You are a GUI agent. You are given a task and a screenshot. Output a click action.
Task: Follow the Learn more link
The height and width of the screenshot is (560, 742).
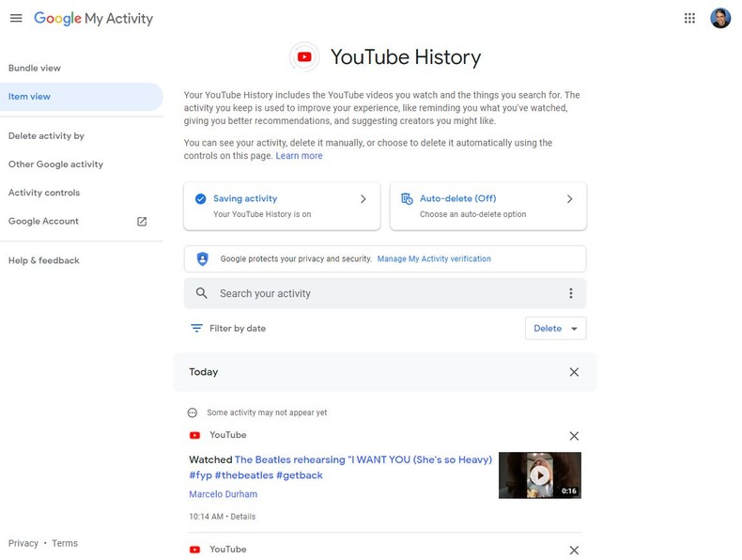point(299,156)
